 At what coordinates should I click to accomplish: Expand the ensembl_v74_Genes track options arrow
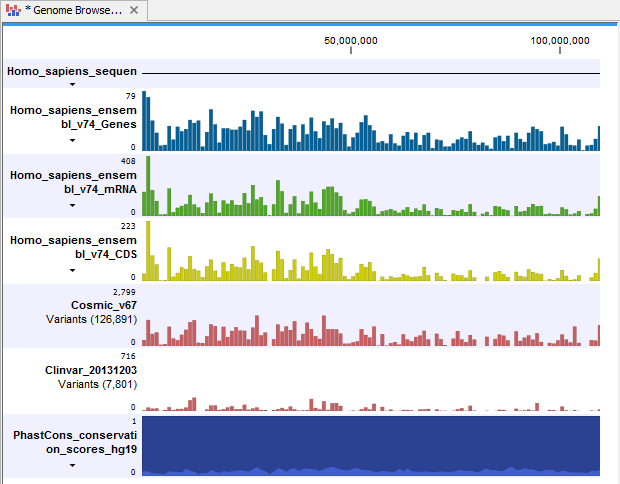(x=72, y=140)
